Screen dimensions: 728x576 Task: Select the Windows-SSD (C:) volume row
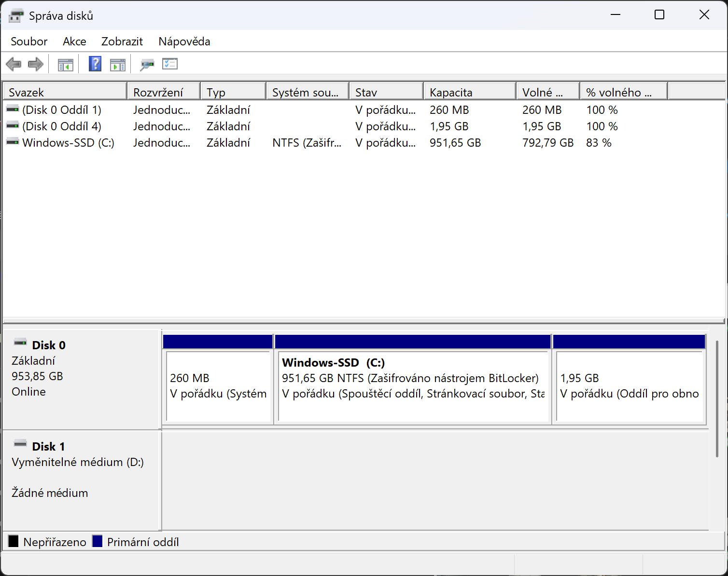click(x=364, y=143)
